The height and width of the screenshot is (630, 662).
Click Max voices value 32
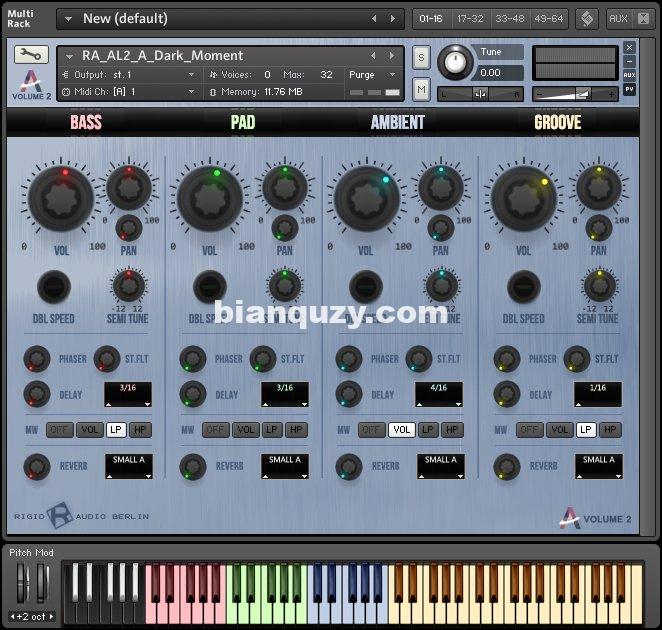(326, 75)
